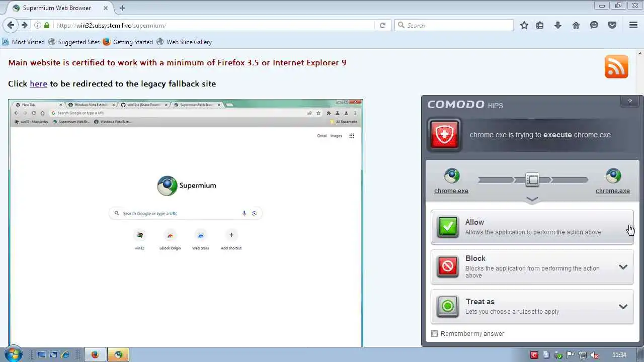Expand the Treat as ruleset dropdown arrow
The image size is (644, 362).
pos(623,307)
